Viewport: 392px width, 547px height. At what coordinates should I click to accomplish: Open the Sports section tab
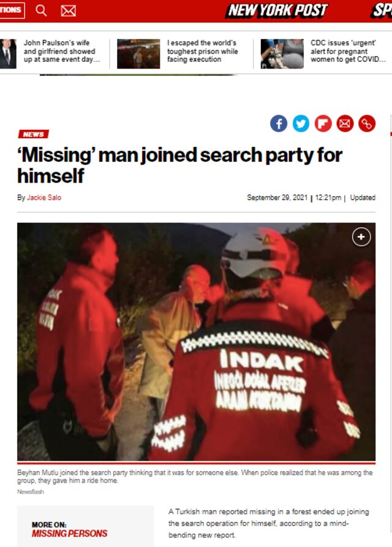click(382, 10)
